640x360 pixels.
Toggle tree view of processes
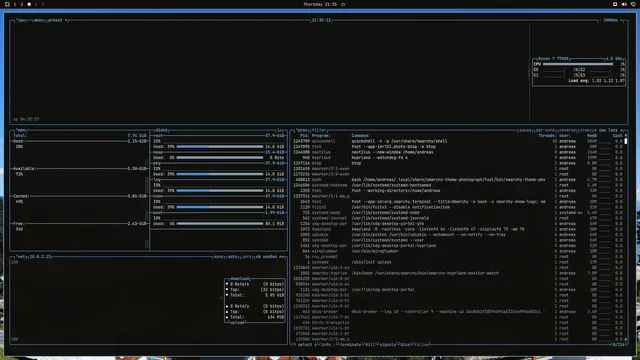pyautogui.click(x=585, y=130)
